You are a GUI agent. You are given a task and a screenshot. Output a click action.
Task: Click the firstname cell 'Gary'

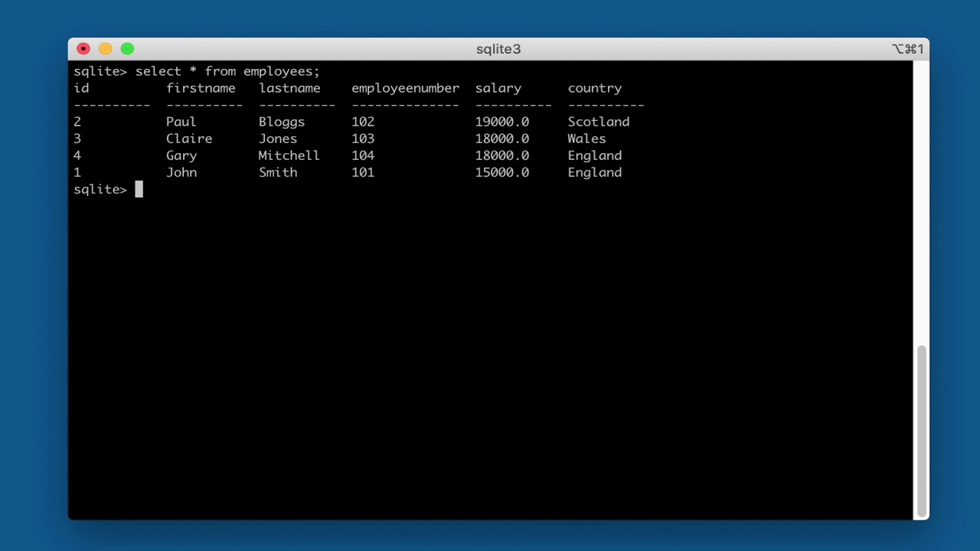[x=181, y=156]
